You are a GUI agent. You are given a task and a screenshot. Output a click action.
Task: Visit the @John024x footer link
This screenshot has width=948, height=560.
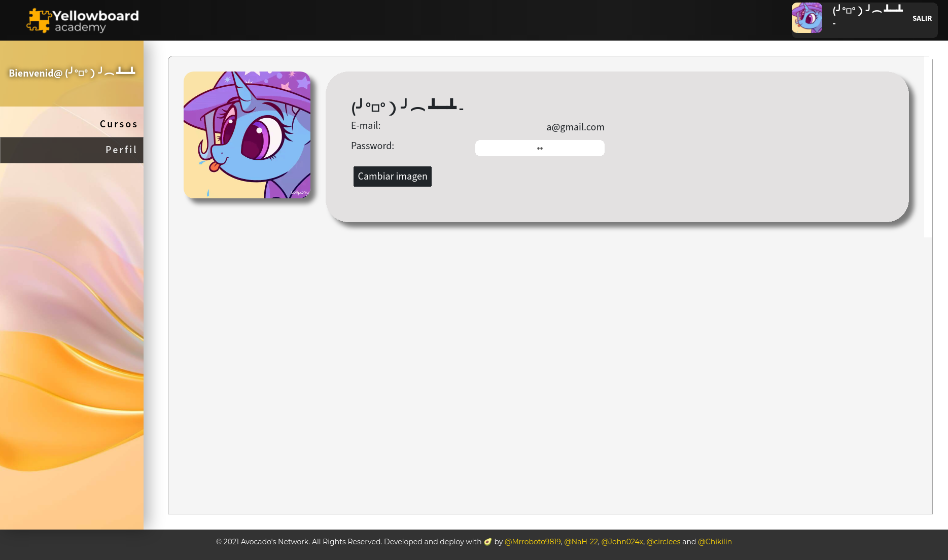tap(622, 542)
